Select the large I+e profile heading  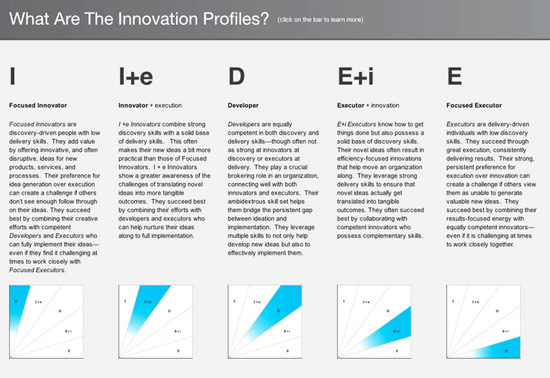click(x=136, y=76)
